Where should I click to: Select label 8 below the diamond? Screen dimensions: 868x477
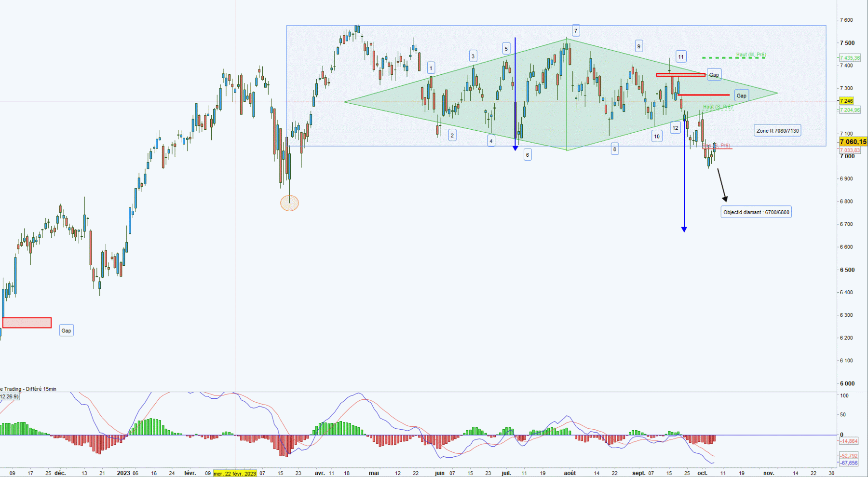(x=614, y=150)
